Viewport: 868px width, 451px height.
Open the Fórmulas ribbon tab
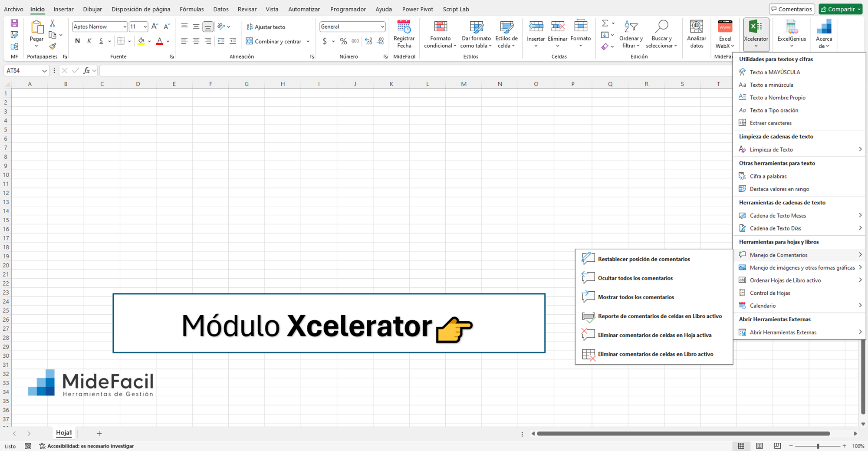191,9
